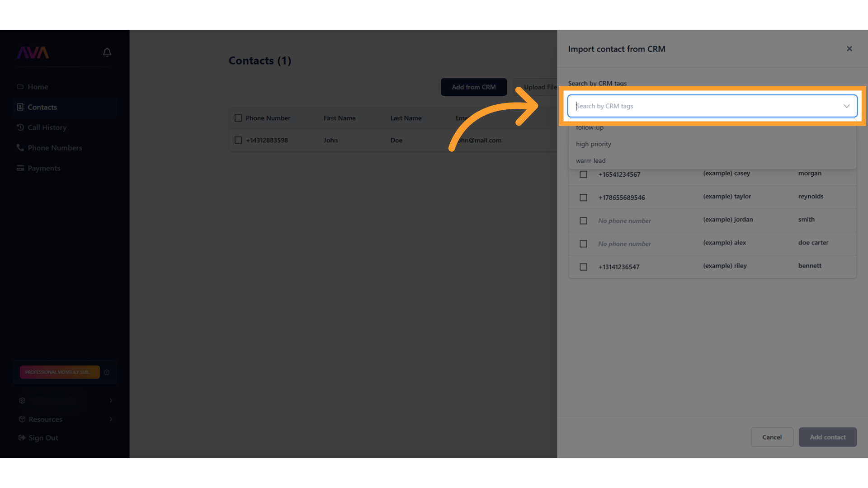Tick checkbox for +14312883598 contact

pos(238,141)
